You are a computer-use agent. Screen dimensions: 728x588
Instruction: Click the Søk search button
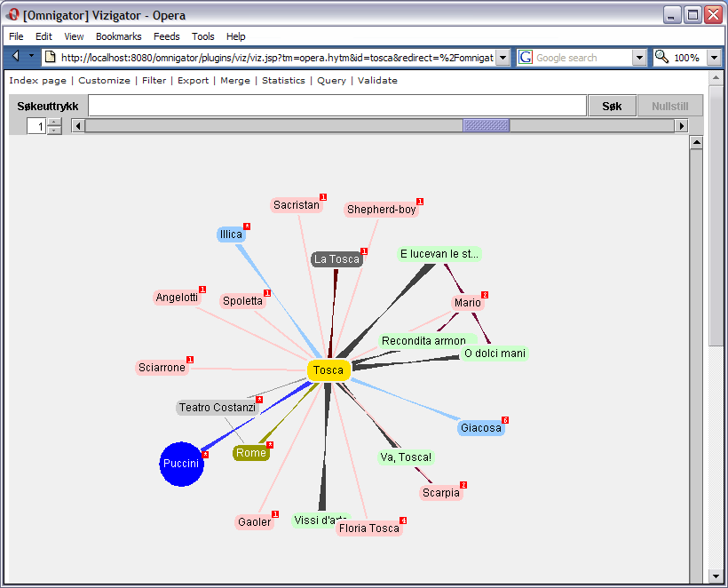point(612,106)
